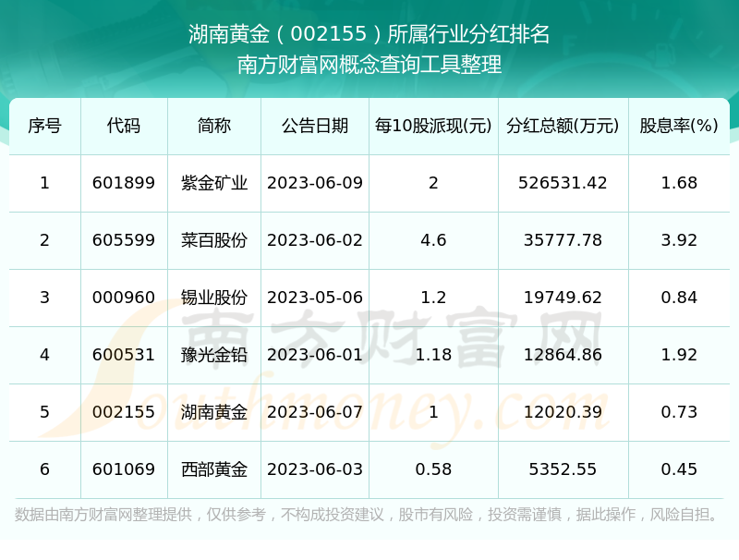This screenshot has height=560, width=739.
Task: Click company name 锡业股份
Action: tap(214, 298)
